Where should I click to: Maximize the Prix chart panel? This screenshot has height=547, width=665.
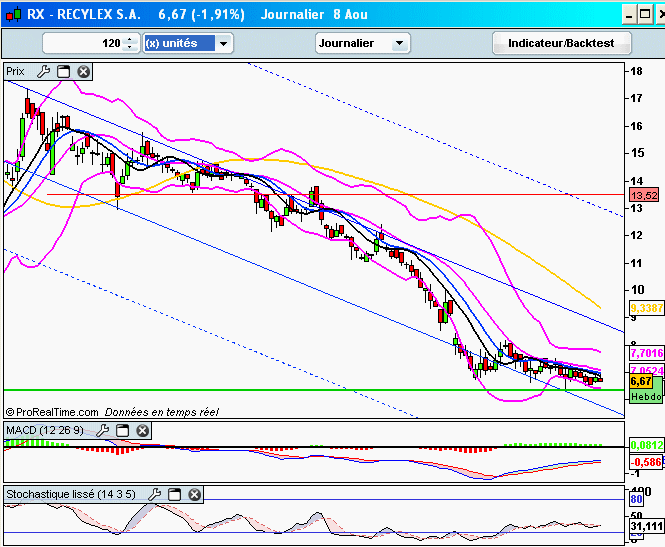64,72
